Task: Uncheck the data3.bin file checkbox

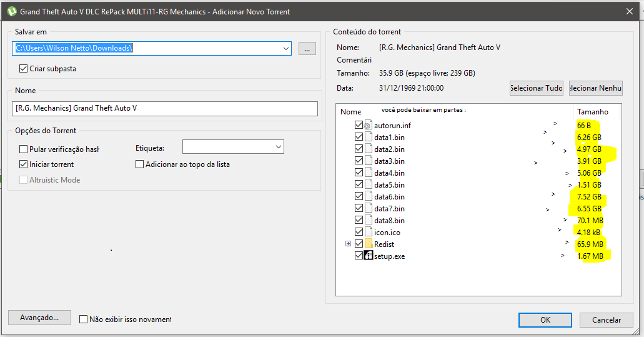Action: (359, 161)
